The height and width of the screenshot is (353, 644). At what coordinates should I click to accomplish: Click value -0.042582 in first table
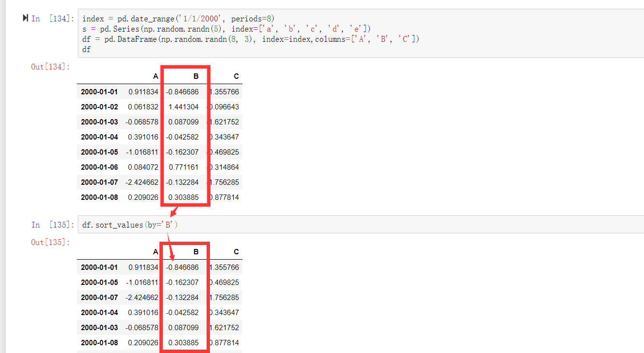[x=182, y=137]
